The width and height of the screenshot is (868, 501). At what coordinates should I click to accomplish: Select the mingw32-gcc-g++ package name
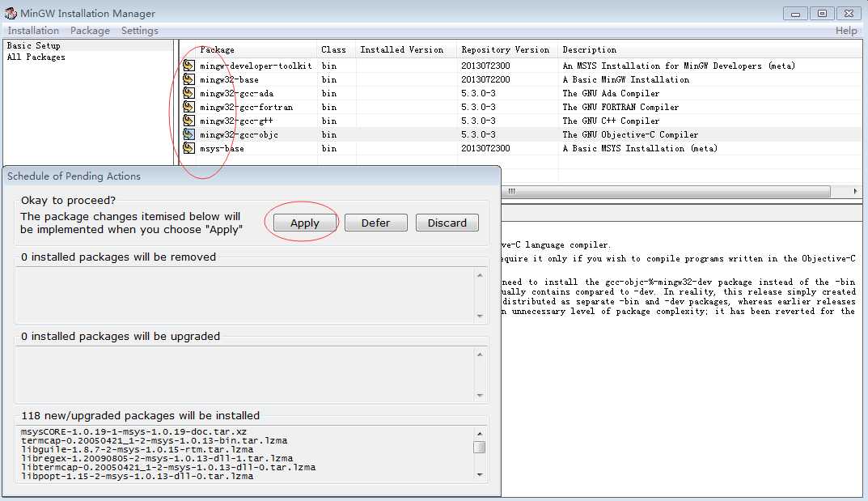236,121
